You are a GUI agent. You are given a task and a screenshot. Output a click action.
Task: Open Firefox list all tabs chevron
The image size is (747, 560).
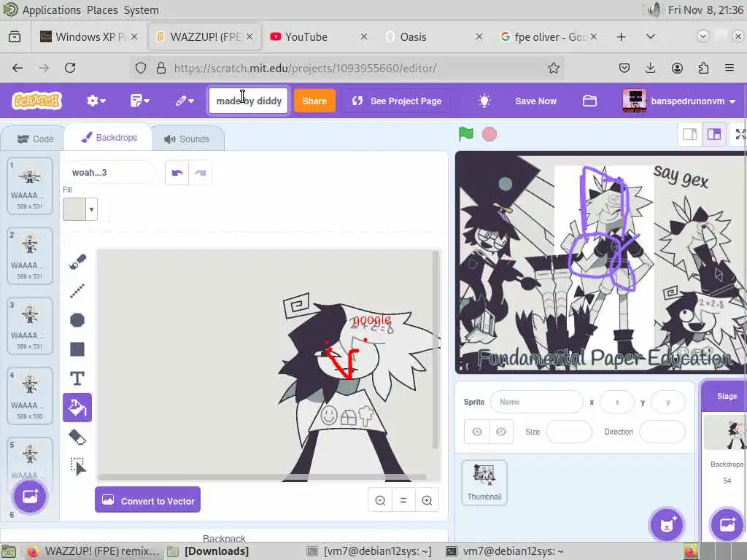tap(650, 36)
